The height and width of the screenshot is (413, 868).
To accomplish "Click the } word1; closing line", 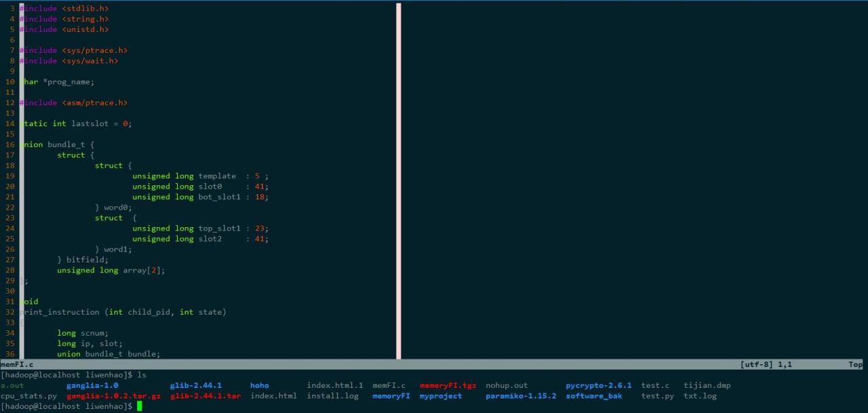I will 113,250.
